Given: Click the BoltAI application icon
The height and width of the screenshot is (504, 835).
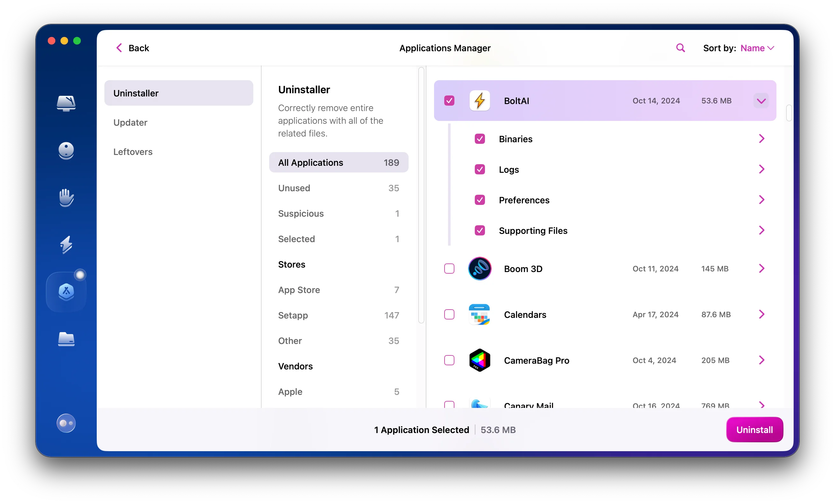Looking at the screenshot, I should click(480, 100).
